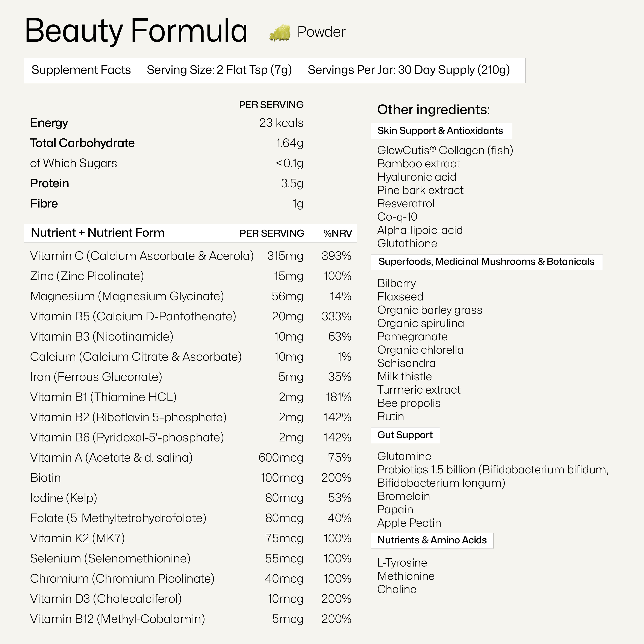Click the Zinc Picolinate row label

(87, 276)
